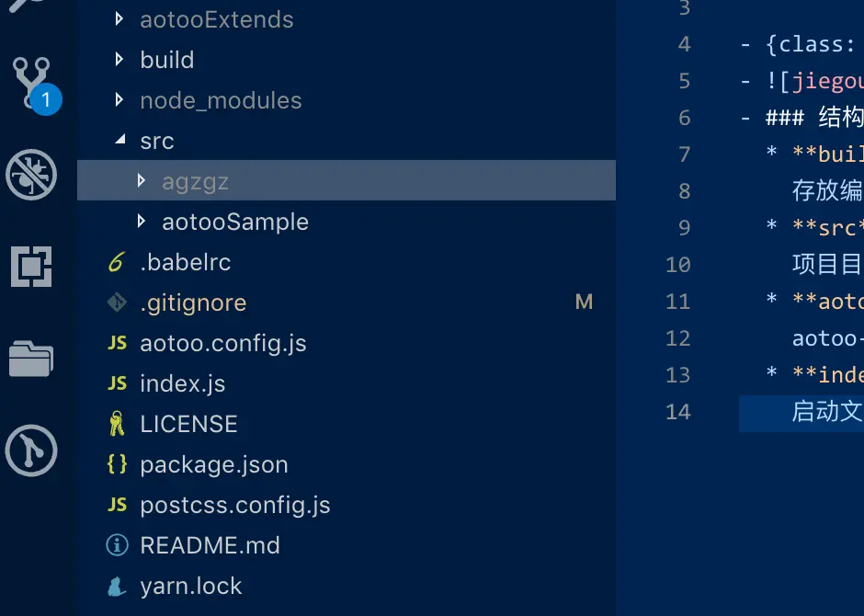The width and height of the screenshot is (864, 616).
Task: Collapse the src folder
Action: point(119,141)
